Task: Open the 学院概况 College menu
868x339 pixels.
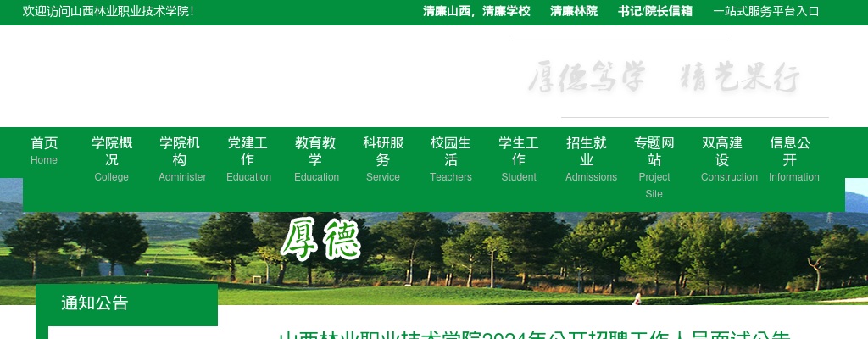Action: click(x=112, y=159)
